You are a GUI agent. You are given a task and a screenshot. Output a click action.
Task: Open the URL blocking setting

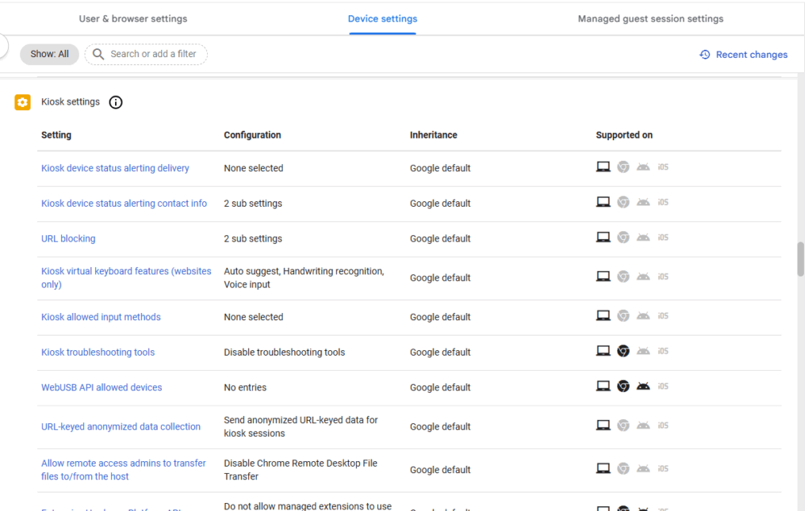[x=68, y=238]
